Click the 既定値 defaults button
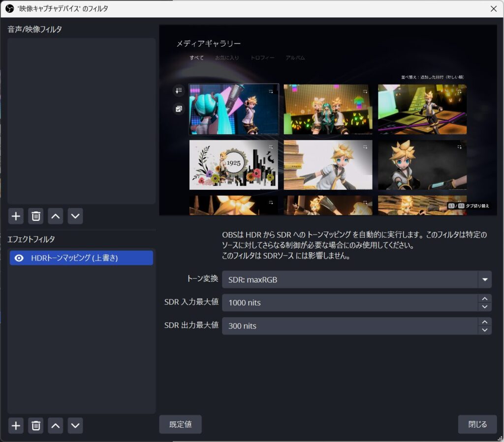 [x=180, y=424]
